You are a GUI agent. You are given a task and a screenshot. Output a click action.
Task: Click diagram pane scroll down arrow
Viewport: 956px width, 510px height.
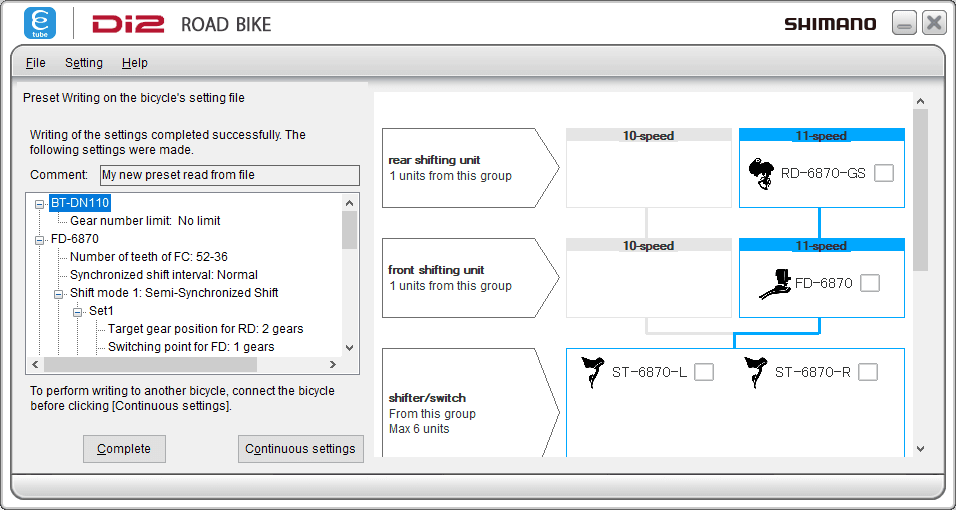coord(921,449)
